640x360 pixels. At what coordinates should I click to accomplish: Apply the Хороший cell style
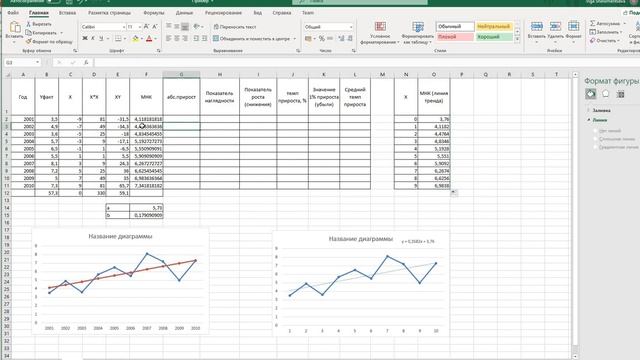tap(494, 37)
